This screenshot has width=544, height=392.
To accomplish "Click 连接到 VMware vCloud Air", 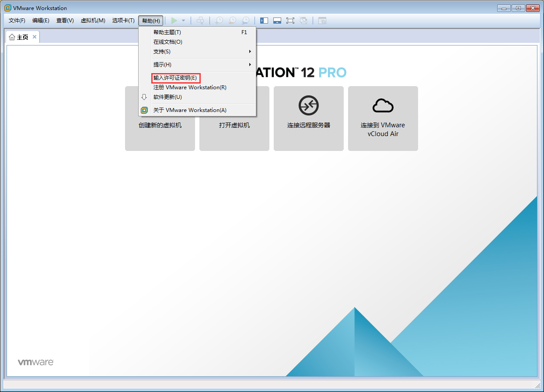I will coord(383,129).
